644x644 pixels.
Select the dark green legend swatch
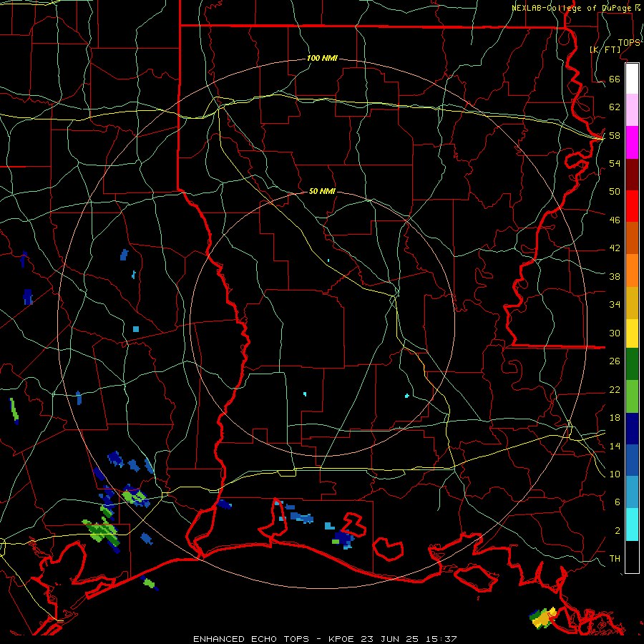coord(632,364)
